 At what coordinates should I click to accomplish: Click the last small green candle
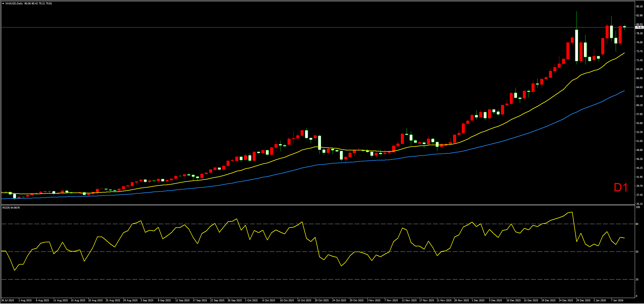tap(624, 27)
